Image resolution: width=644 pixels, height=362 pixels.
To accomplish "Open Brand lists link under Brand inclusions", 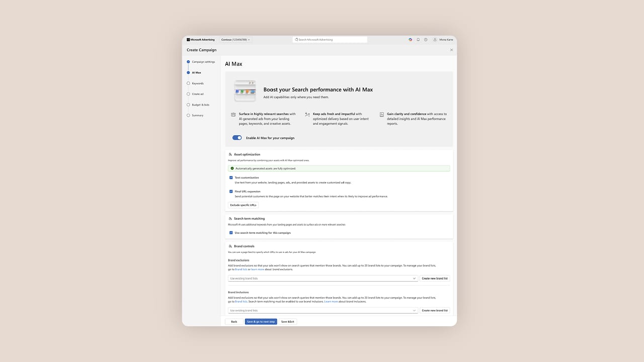I will [x=241, y=301].
